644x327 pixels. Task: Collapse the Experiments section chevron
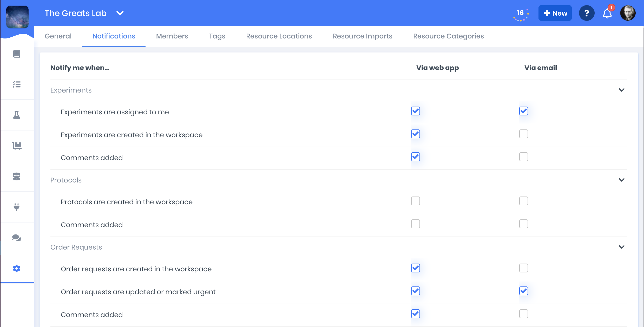click(x=621, y=90)
